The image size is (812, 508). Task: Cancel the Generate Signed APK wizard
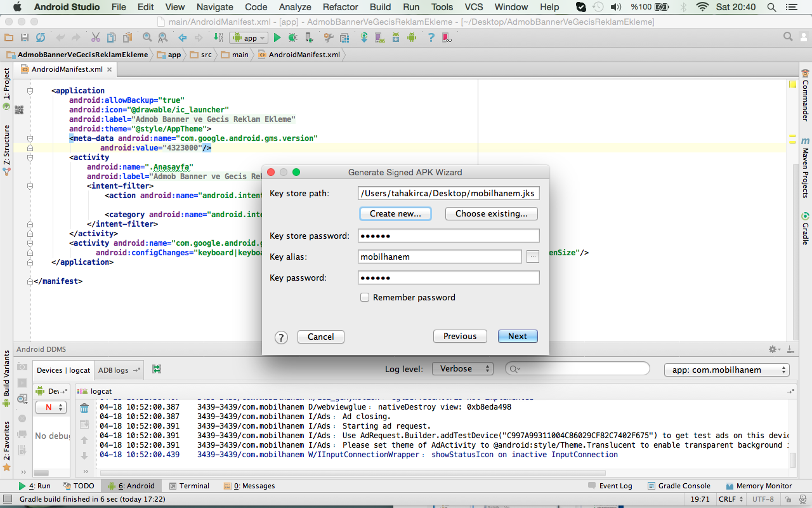[321, 337]
